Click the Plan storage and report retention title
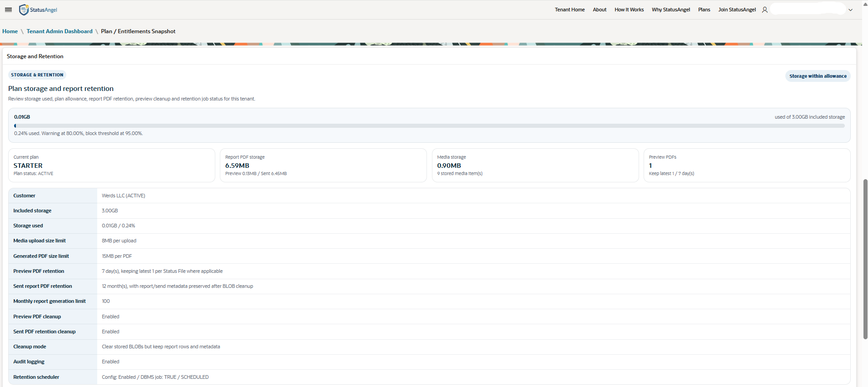The image size is (868, 387). click(61, 89)
